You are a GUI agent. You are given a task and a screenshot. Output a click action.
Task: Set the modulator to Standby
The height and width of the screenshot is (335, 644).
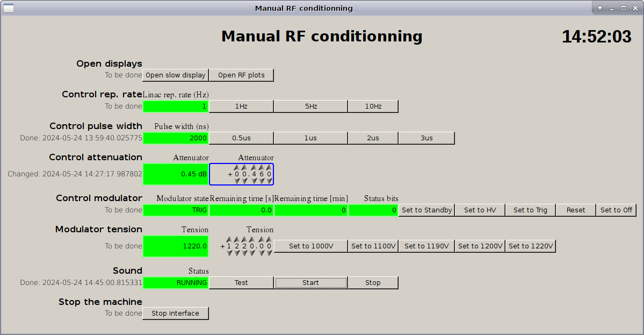coord(426,210)
